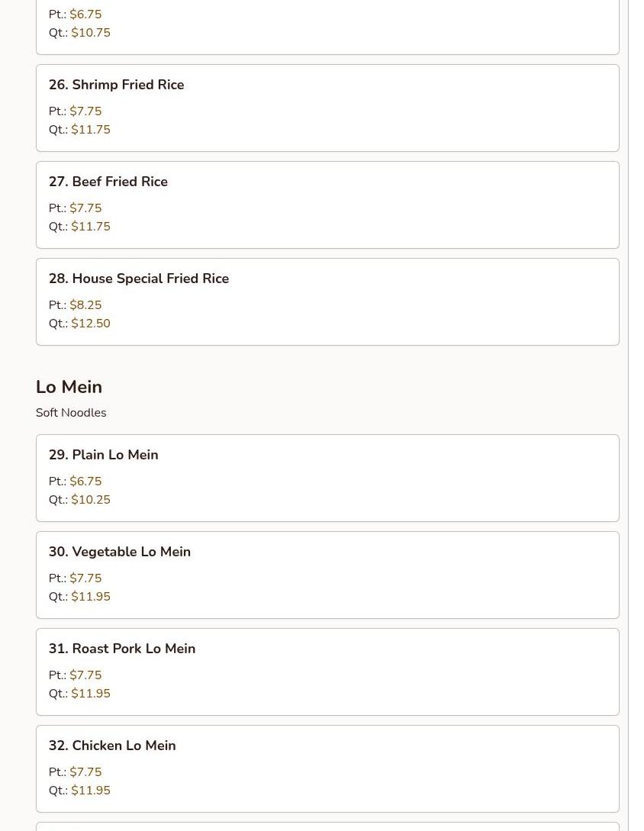This screenshot has width=644, height=831.
Task: Select Vegetable Lo Mein quart price $11.95
Action: (90, 597)
